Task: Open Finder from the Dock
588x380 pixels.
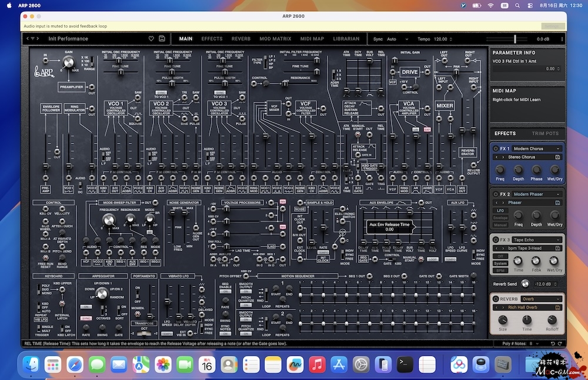Action: (31, 364)
